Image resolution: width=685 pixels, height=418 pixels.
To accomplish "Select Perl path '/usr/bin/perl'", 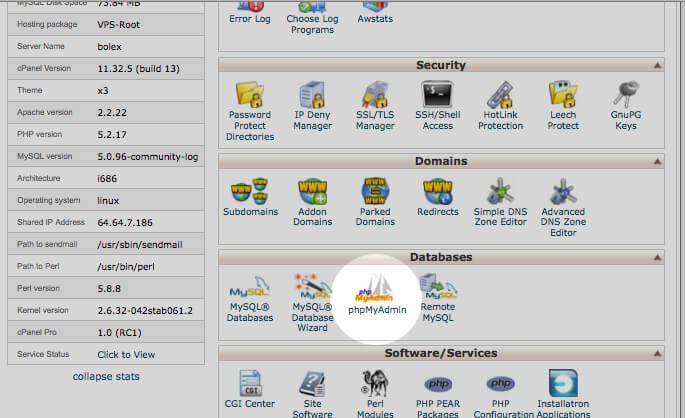I will coord(126,266).
